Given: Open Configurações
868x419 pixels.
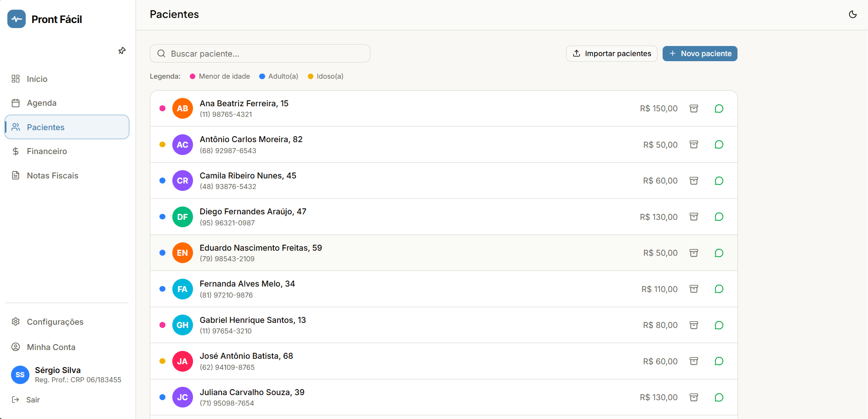Looking at the screenshot, I should click(67, 321).
